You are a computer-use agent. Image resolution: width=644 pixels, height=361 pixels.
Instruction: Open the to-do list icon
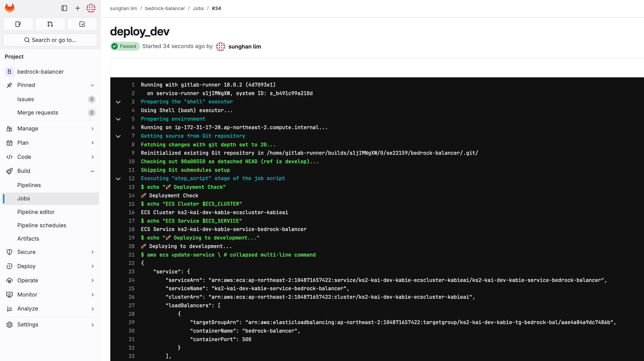[x=82, y=24]
